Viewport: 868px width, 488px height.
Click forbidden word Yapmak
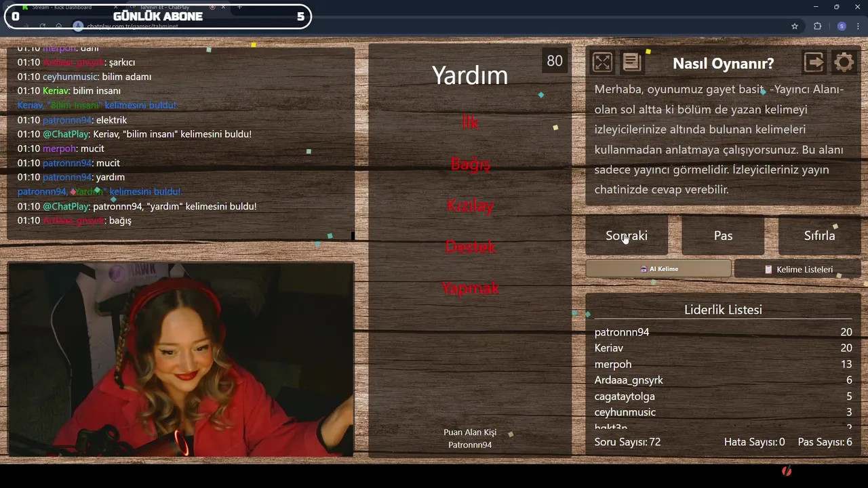[470, 288]
